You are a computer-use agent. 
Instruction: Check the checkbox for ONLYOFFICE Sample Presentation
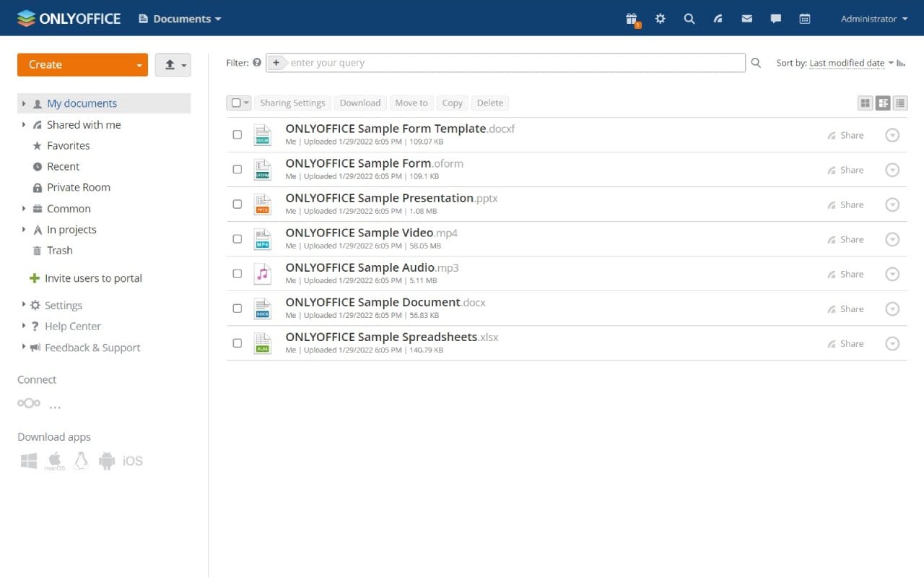click(237, 204)
